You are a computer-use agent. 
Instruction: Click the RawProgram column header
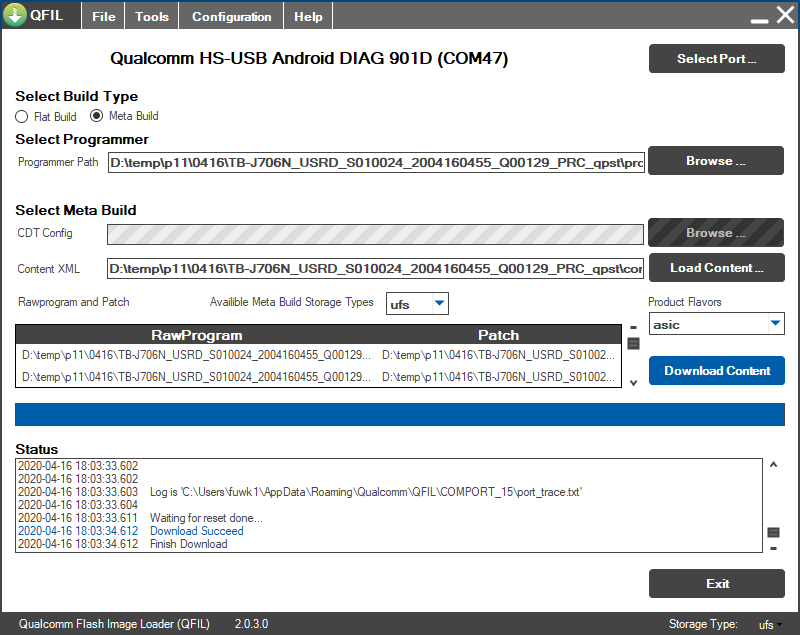pyautogui.click(x=196, y=335)
